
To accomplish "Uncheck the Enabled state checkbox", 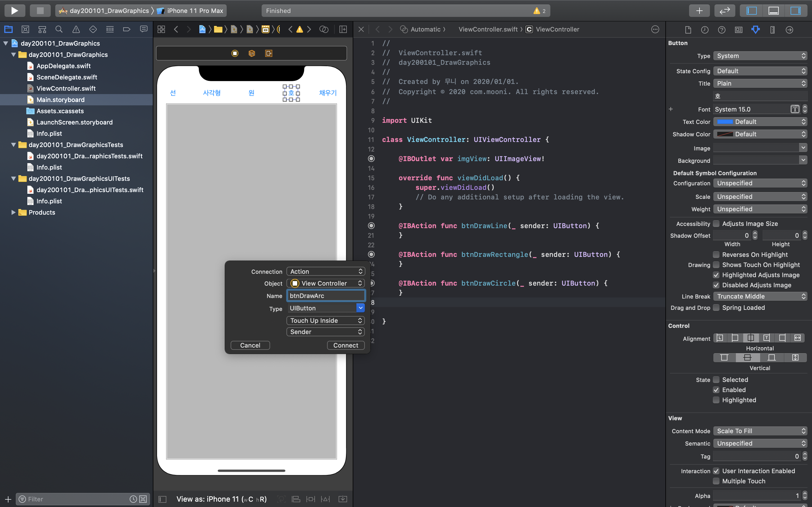I will pos(716,390).
